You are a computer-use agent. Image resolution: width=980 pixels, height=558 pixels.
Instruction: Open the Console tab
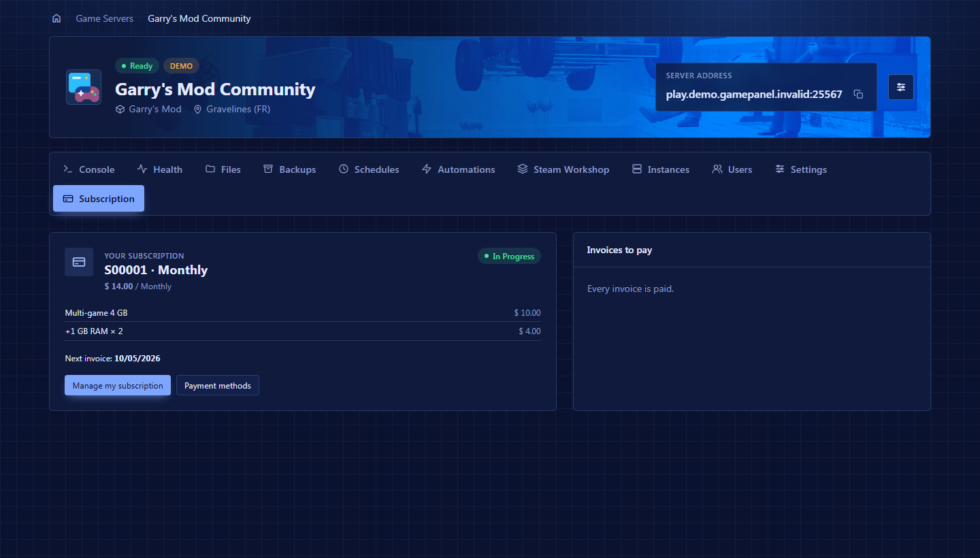88,169
